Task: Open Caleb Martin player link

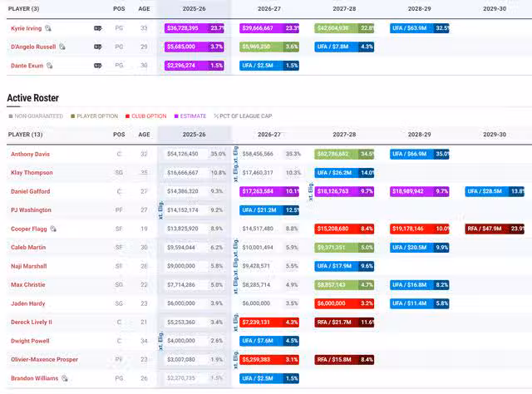Action: click(x=28, y=248)
